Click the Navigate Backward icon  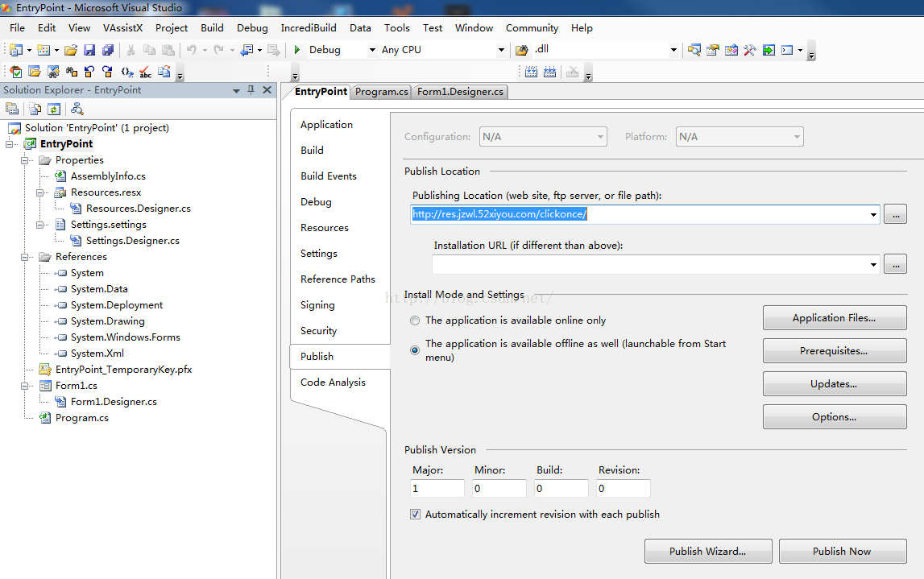[247, 50]
